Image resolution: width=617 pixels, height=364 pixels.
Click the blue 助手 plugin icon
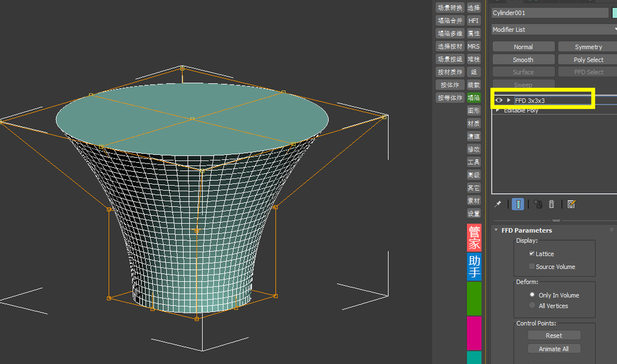(x=474, y=265)
